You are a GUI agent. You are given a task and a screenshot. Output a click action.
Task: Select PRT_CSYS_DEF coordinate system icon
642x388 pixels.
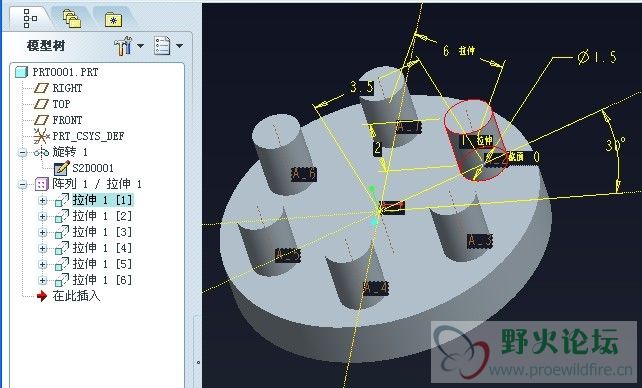click(41, 136)
